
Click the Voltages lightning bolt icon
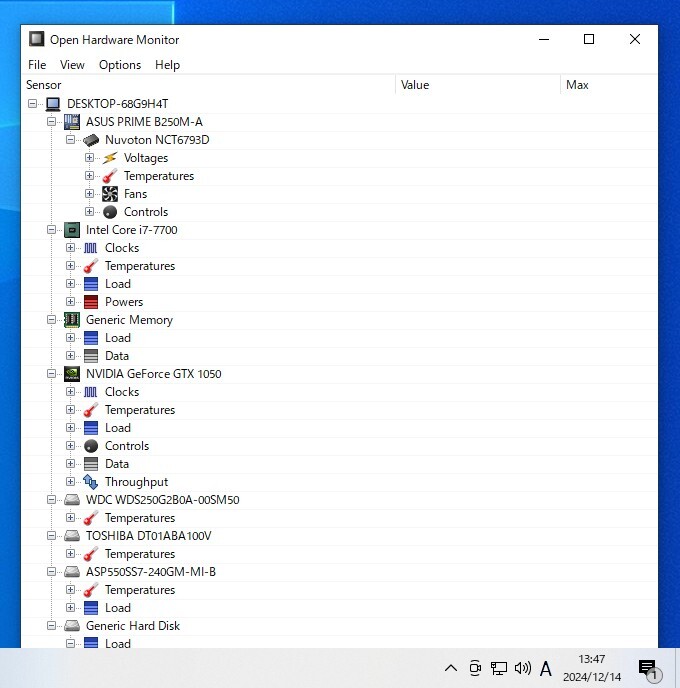[x=110, y=158]
